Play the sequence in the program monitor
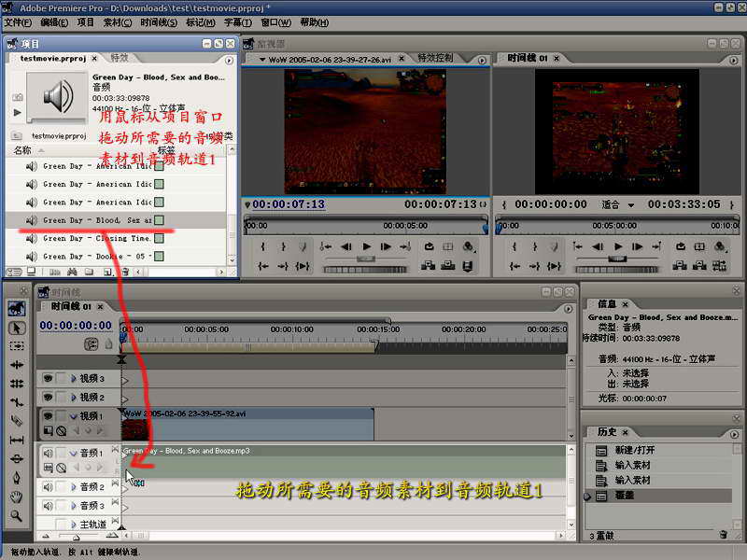The image size is (747, 560). [618, 246]
